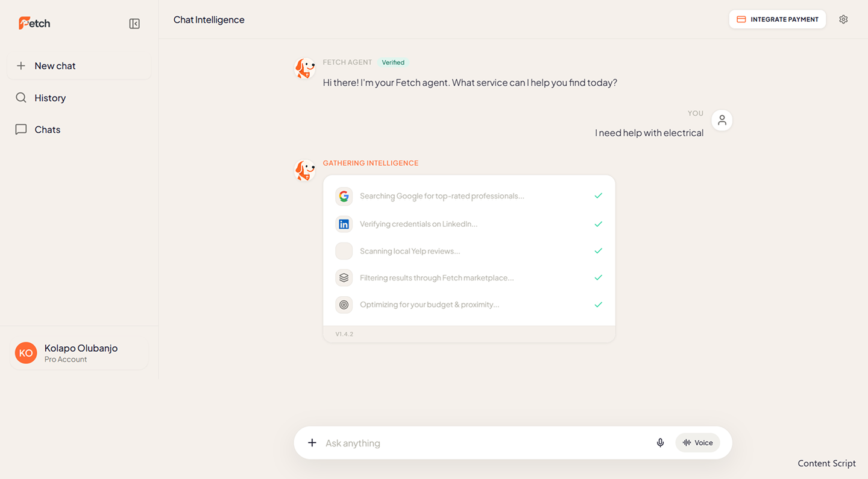Click the 'I need help with electrical' message

(x=649, y=133)
